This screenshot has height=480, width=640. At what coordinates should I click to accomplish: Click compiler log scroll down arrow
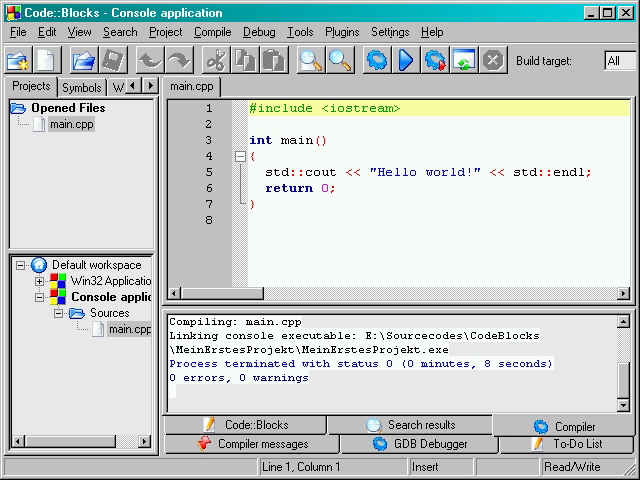[623, 405]
